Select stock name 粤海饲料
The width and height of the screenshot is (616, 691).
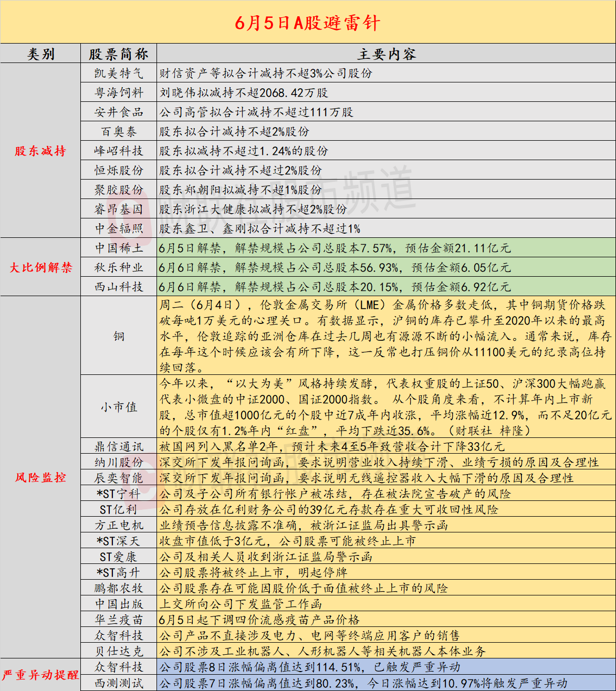[x=119, y=93]
